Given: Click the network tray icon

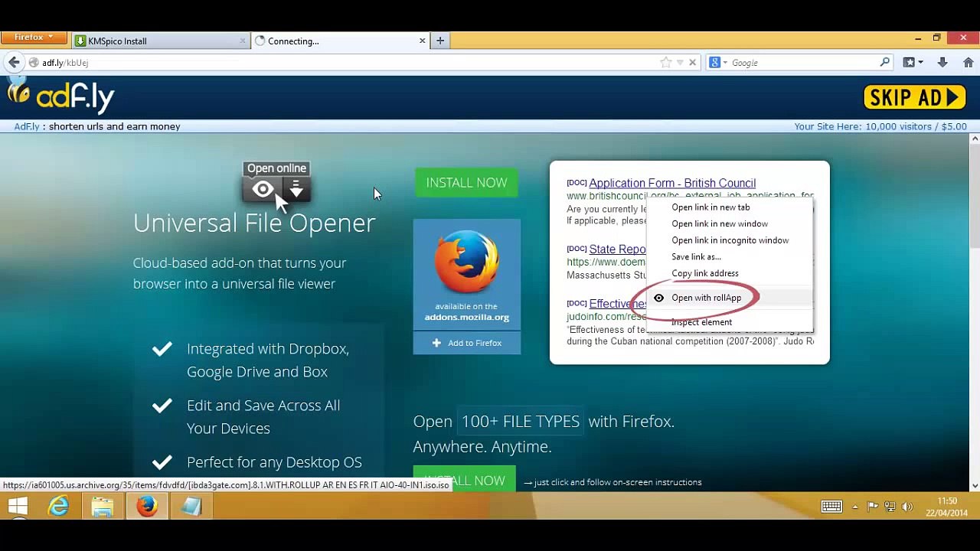Looking at the screenshot, I should pyautogui.click(x=890, y=507).
